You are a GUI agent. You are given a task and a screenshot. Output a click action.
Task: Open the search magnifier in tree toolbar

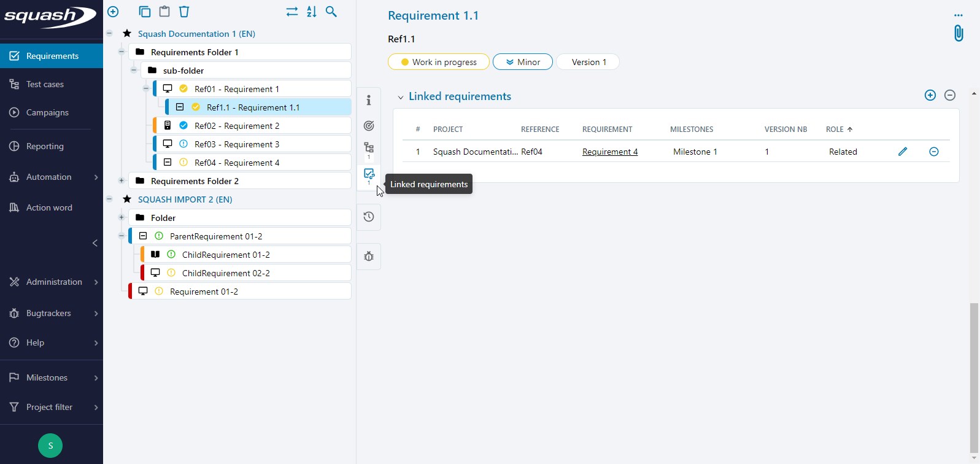click(331, 12)
